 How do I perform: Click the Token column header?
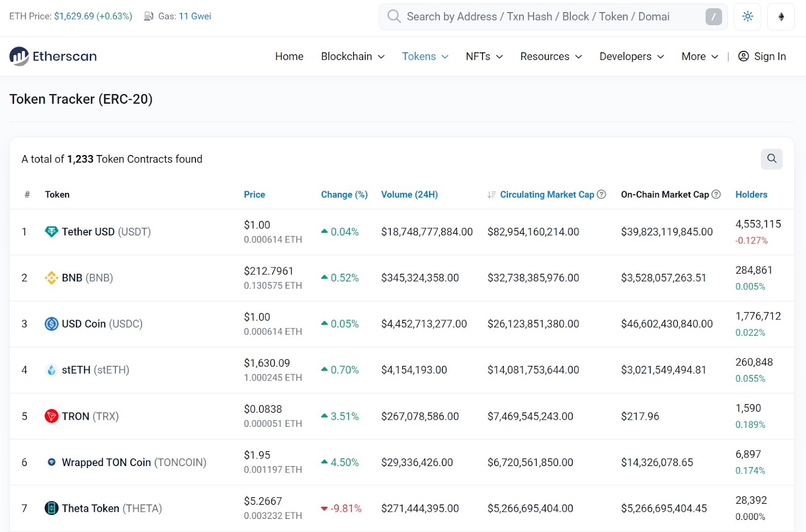click(x=57, y=194)
